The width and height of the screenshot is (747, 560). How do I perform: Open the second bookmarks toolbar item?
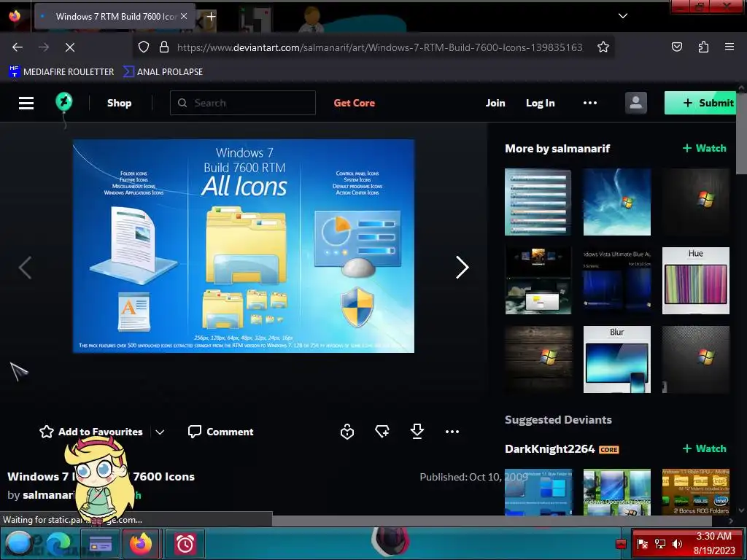pyautogui.click(x=163, y=72)
